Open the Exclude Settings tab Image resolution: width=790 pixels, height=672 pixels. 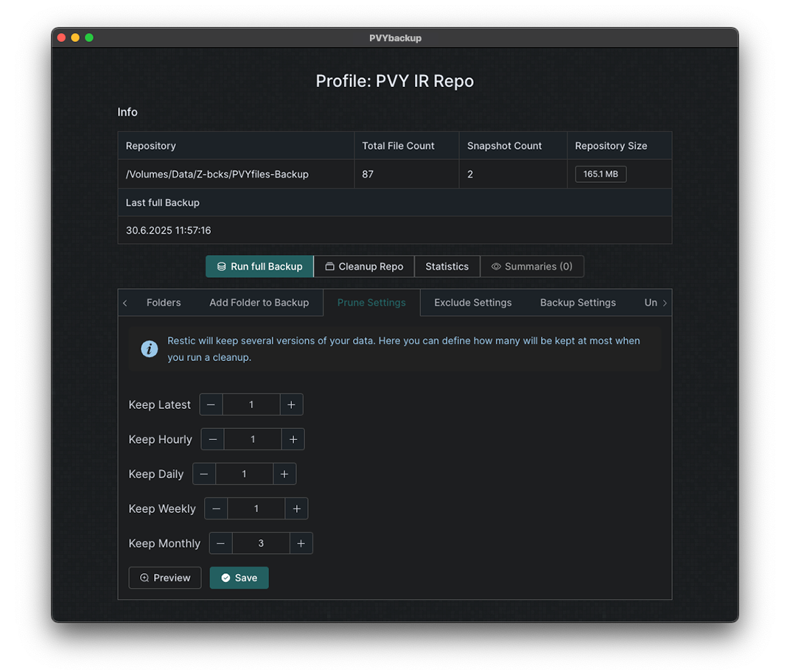(472, 303)
